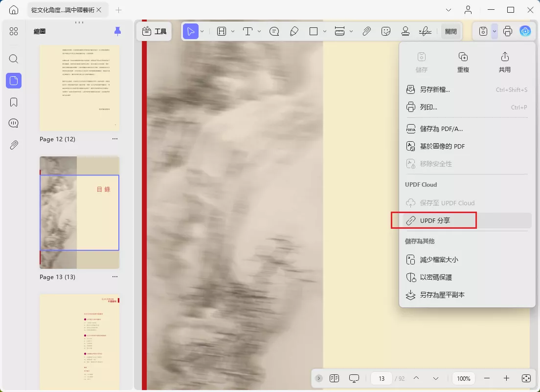The image size is (540, 392).
Task: Collapse the save options dropdown arrow
Action: click(494, 32)
